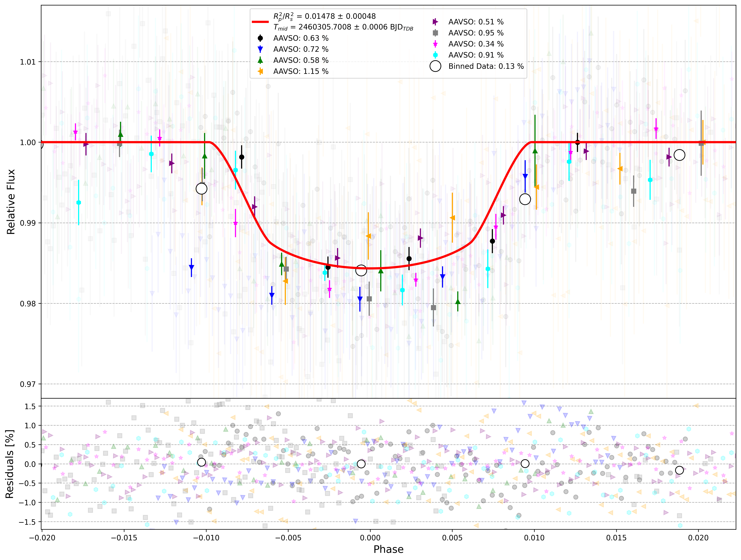Click legend label AAVSO: 0.51 %
Screen dimensions: 741x560
click(476, 22)
